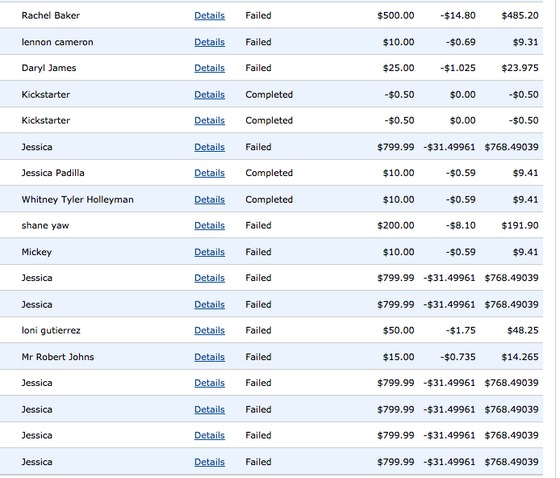Select the $25.00 amount for Daryl James
560x478 pixels.
click(399, 68)
